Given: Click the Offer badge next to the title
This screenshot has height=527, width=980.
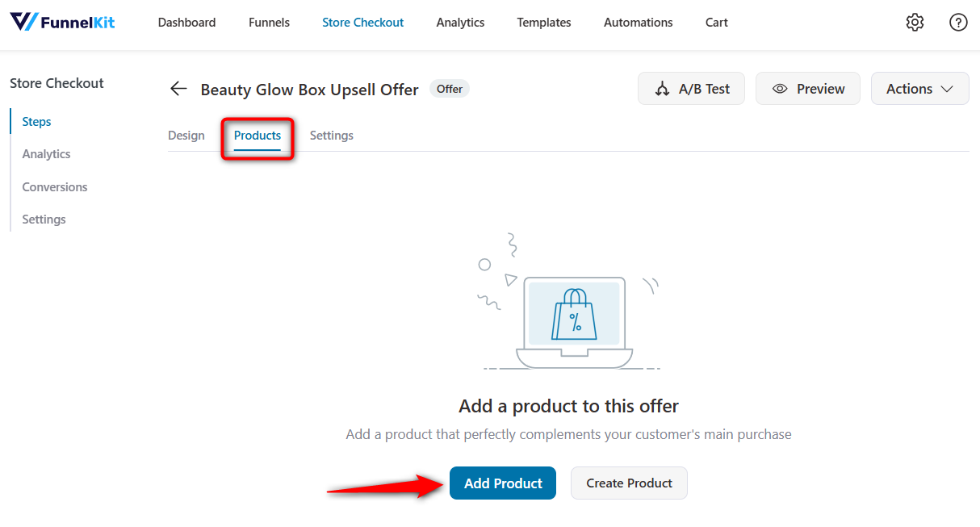Looking at the screenshot, I should [449, 89].
